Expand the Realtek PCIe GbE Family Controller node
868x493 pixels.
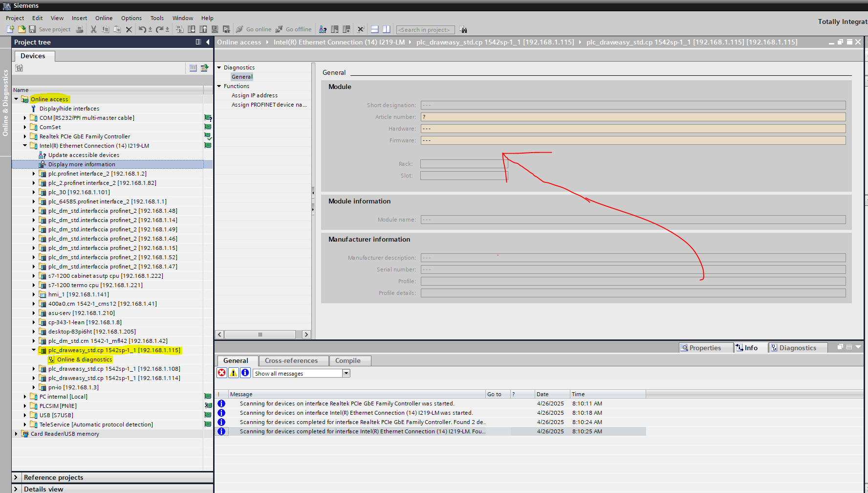[x=25, y=136]
